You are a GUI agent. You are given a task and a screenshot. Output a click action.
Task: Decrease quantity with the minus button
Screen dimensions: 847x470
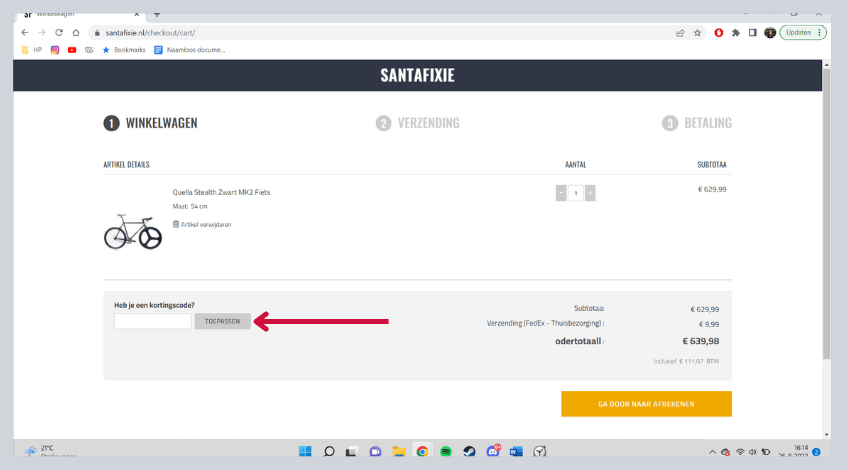[x=561, y=192]
